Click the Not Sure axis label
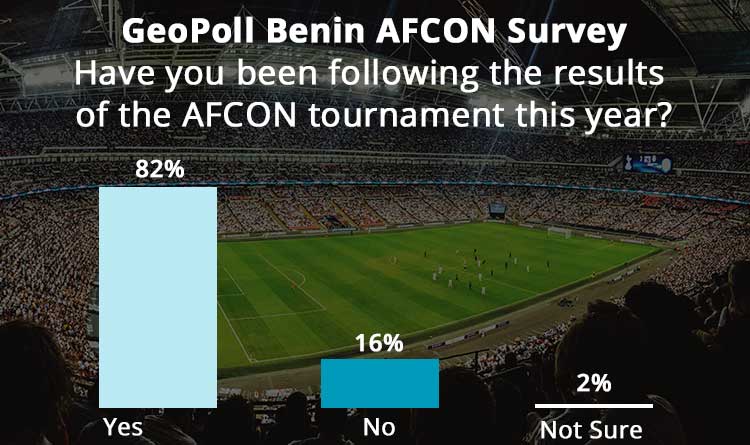 click(x=593, y=429)
